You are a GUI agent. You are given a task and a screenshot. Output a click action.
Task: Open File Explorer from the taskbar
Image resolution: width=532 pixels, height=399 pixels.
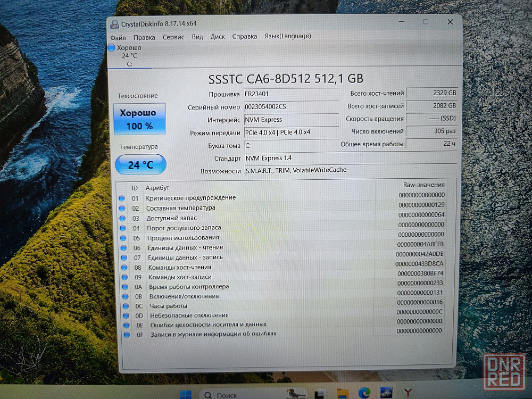(342, 394)
